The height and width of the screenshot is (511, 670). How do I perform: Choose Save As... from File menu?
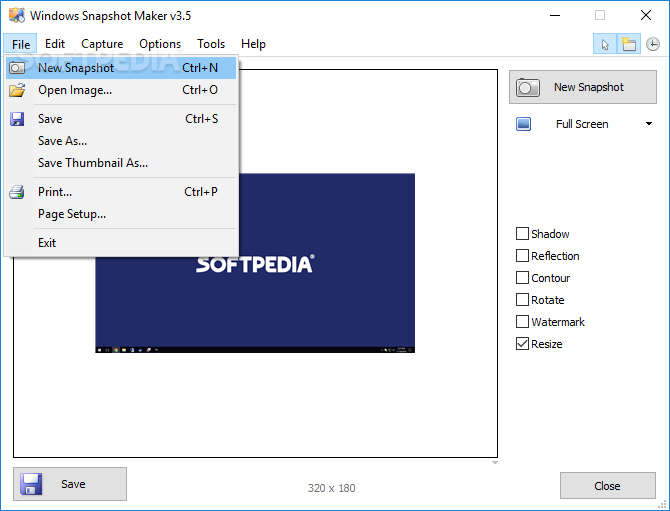121,141
